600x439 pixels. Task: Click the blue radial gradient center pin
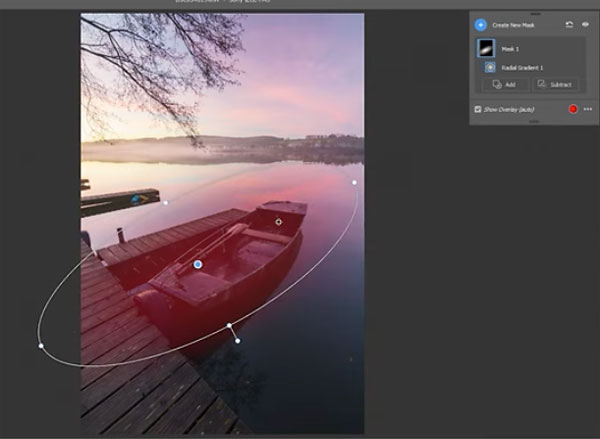click(x=197, y=264)
